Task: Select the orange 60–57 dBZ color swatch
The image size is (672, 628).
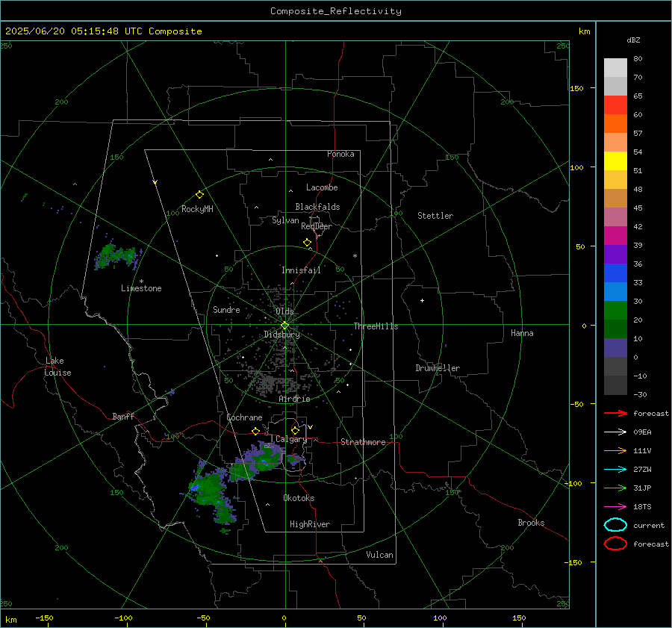Action: (615, 124)
